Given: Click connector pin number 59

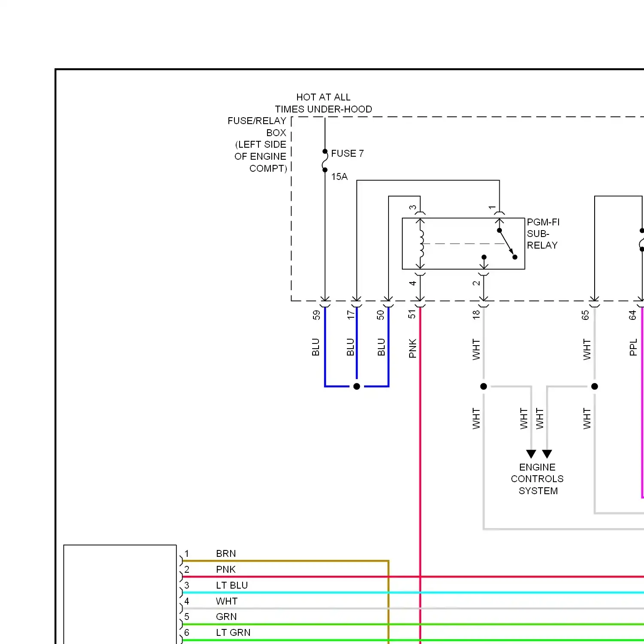Looking at the screenshot, I should tap(316, 315).
